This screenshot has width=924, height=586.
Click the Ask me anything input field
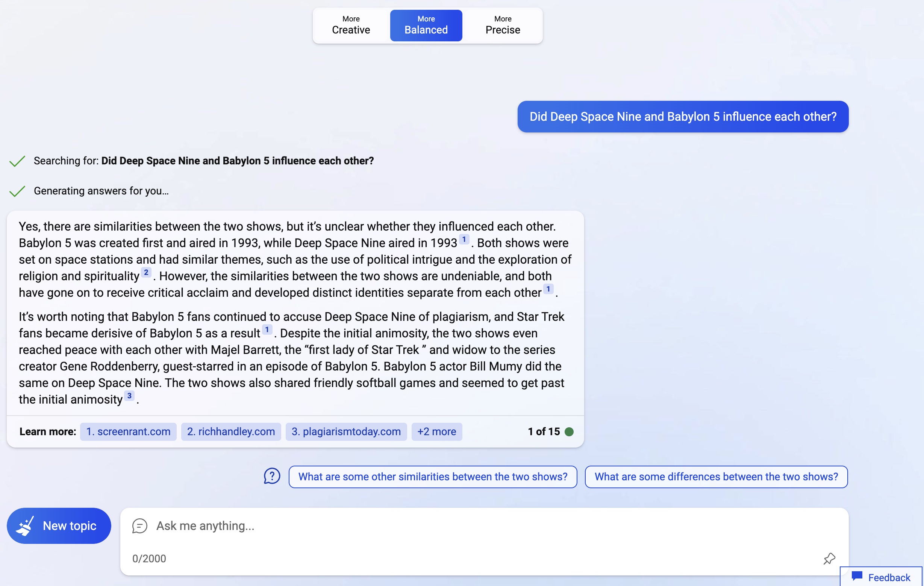tap(484, 526)
